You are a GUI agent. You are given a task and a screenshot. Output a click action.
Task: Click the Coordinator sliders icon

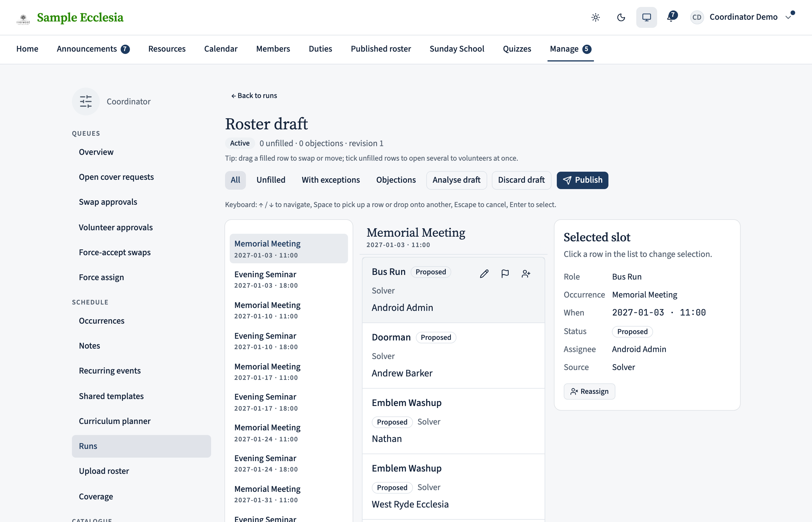point(86,101)
